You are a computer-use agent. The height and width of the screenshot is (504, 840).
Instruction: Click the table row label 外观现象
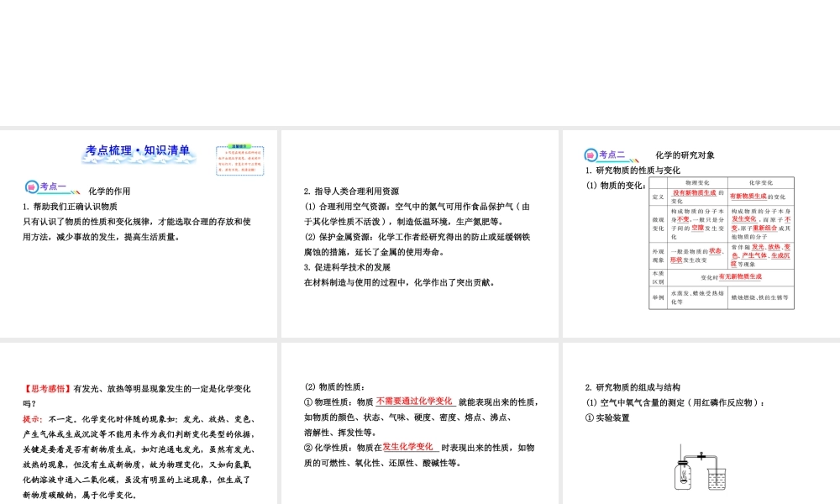click(658, 255)
